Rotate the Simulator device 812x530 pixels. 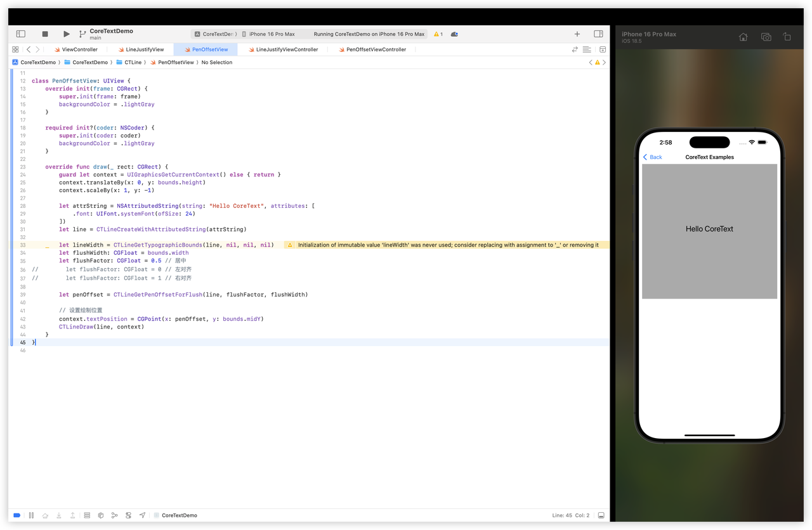[787, 37]
